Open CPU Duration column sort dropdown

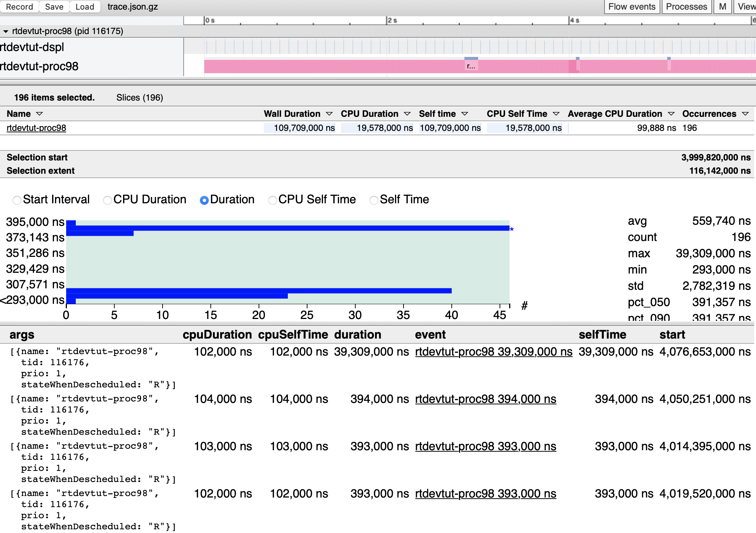[407, 114]
